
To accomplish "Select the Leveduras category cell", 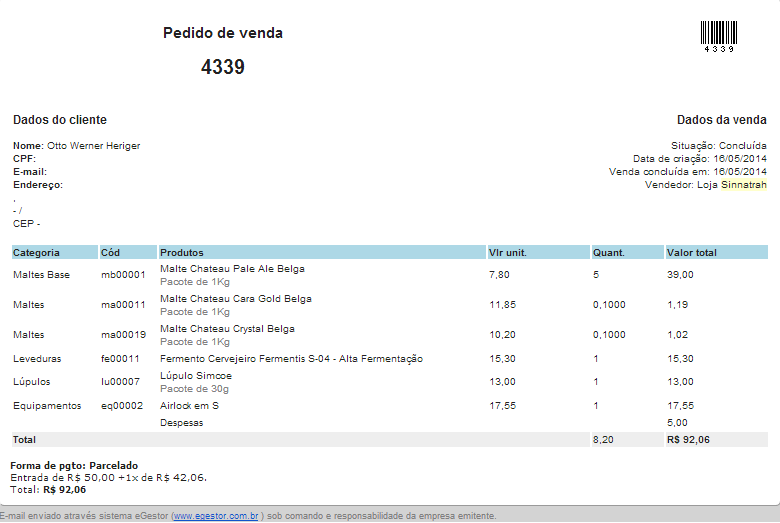I will coord(37,359).
